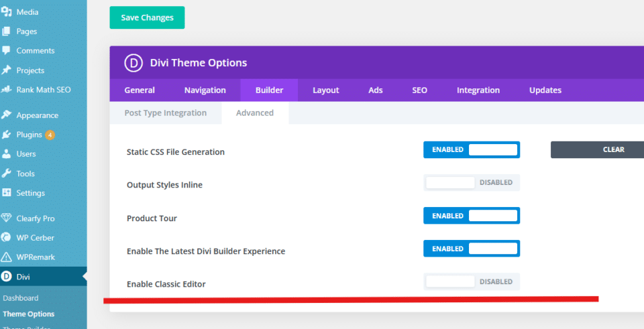Open Theme Options under Divi submenu
Image resolution: width=644 pixels, height=329 pixels.
28,314
